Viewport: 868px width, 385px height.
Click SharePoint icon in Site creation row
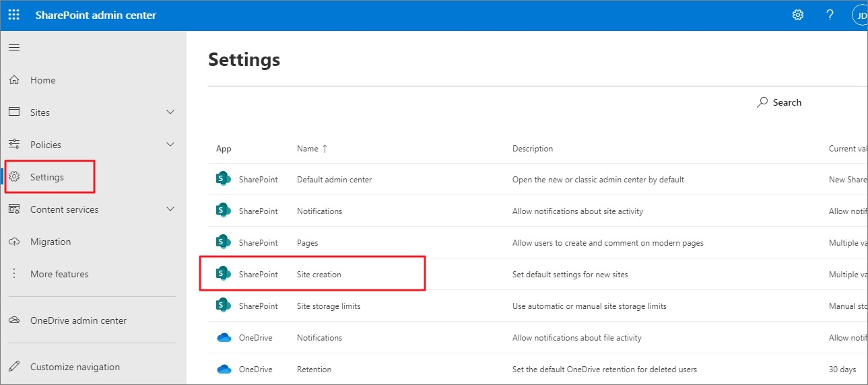pyautogui.click(x=223, y=274)
